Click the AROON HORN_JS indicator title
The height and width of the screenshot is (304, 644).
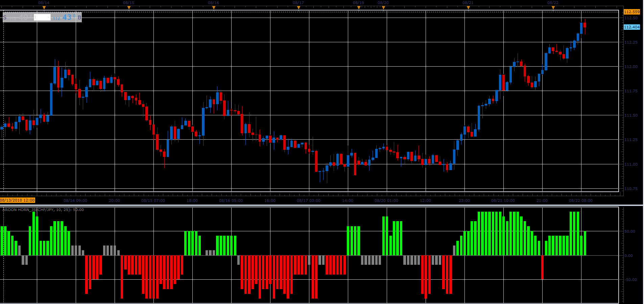[43, 210]
